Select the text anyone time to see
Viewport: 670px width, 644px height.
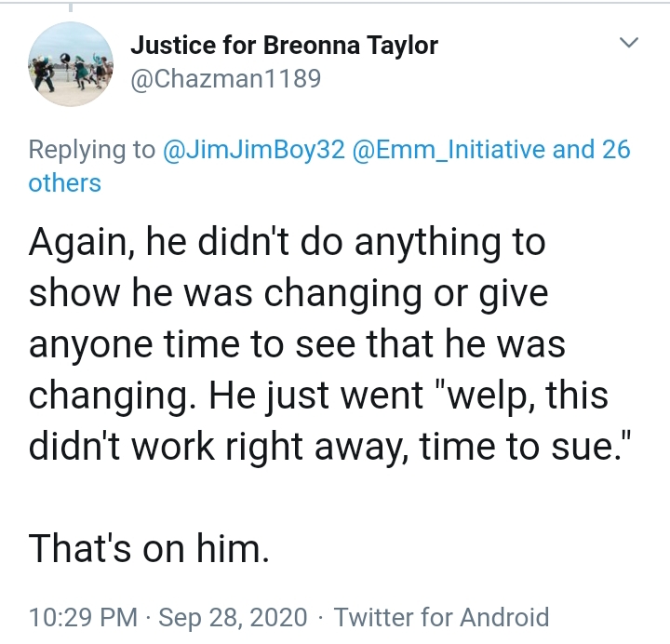[192, 344]
